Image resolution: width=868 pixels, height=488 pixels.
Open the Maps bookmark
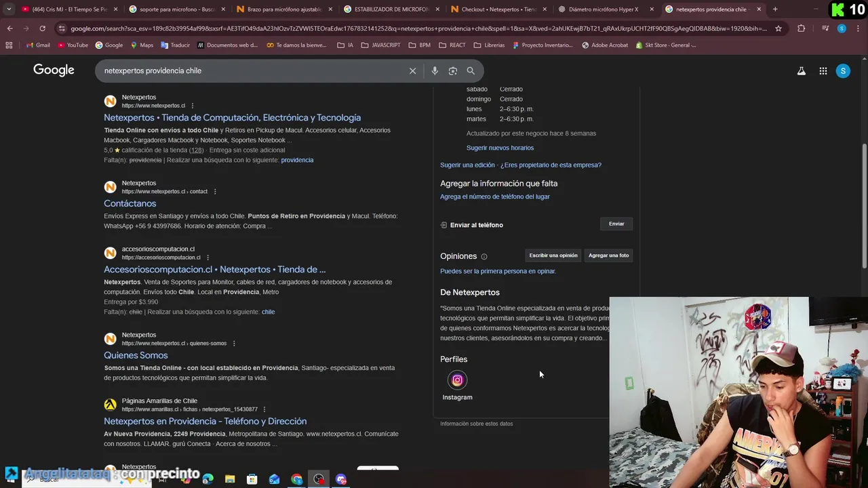141,45
